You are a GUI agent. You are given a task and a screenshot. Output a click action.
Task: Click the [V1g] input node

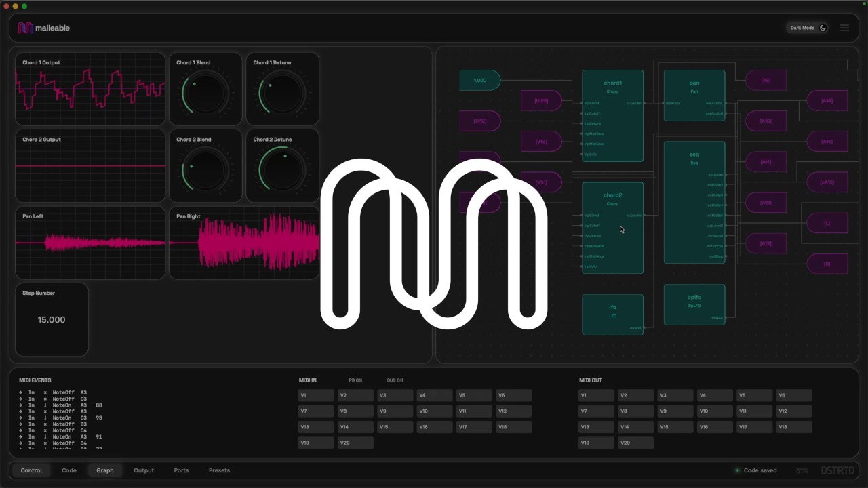tap(541, 142)
